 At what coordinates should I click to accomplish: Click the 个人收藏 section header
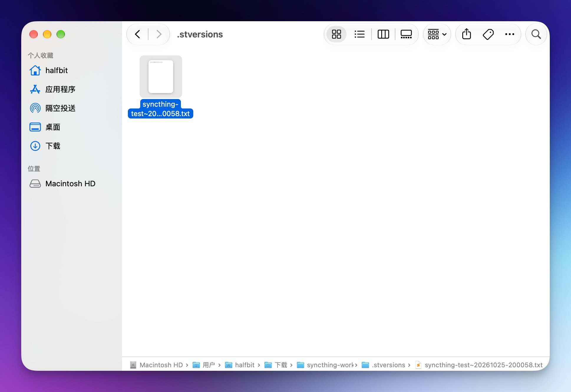(40, 55)
